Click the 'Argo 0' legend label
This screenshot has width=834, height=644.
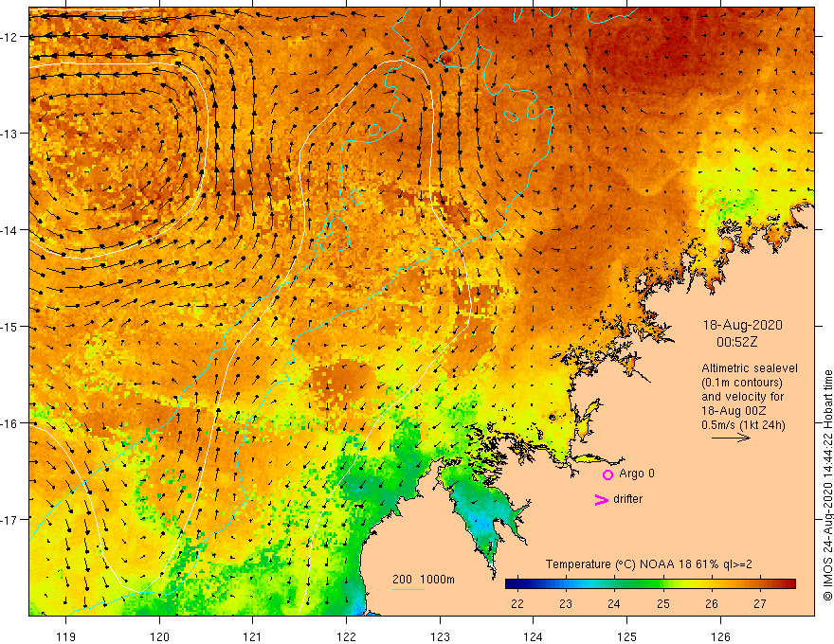[x=637, y=474]
